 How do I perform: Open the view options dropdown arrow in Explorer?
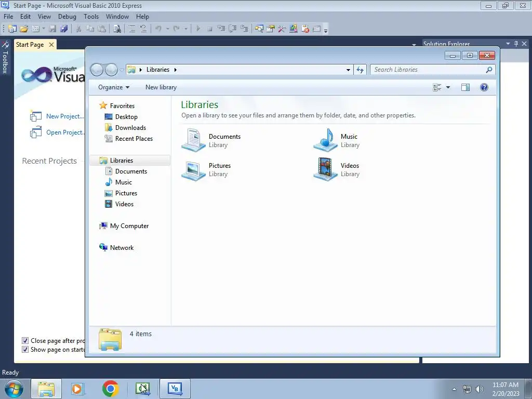pyautogui.click(x=448, y=87)
